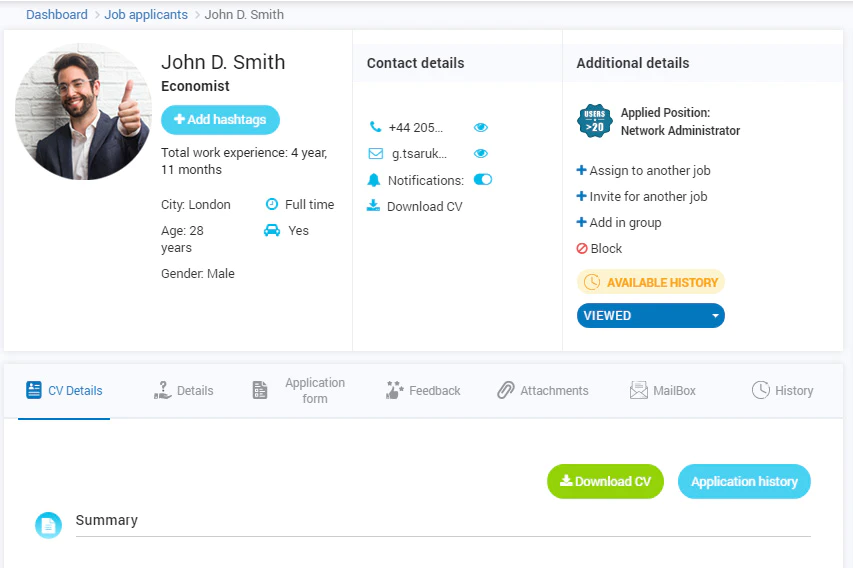Screen dimensions: 853x568
Task: Click the email envelope icon
Action: pyautogui.click(x=375, y=153)
